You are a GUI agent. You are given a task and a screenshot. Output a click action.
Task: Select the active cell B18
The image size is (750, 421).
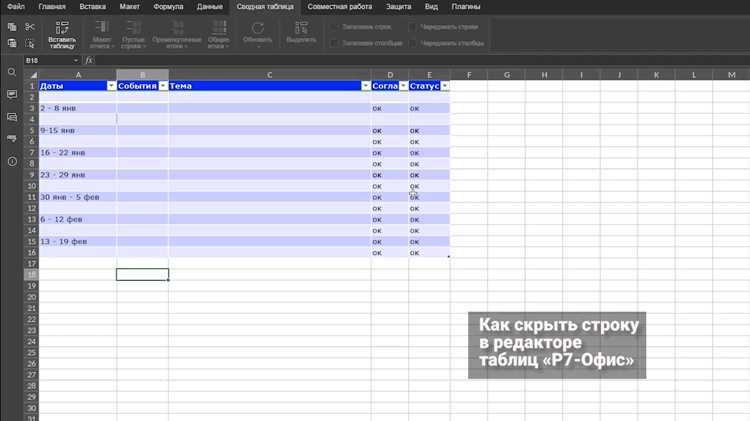tap(143, 275)
